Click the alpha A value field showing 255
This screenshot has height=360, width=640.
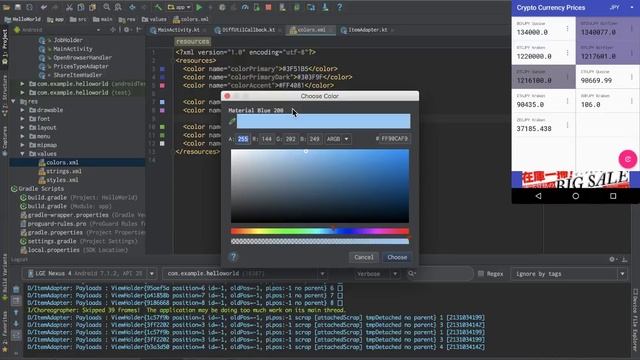pyautogui.click(x=242, y=139)
